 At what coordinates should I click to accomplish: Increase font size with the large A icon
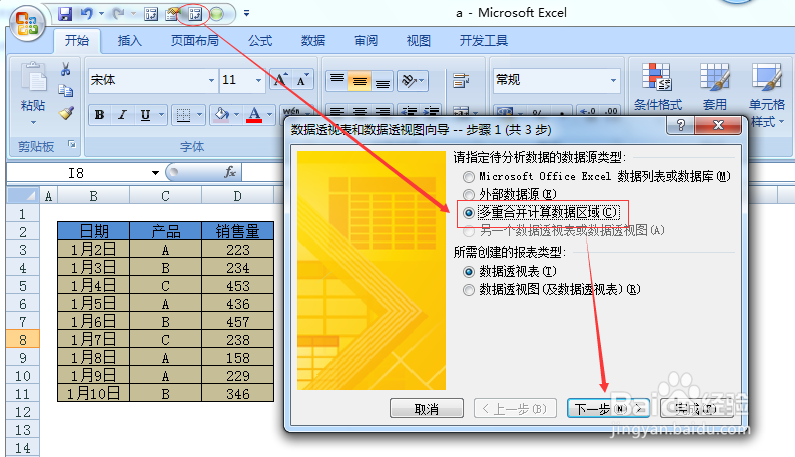pyautogui.click(x=280, y=80)
